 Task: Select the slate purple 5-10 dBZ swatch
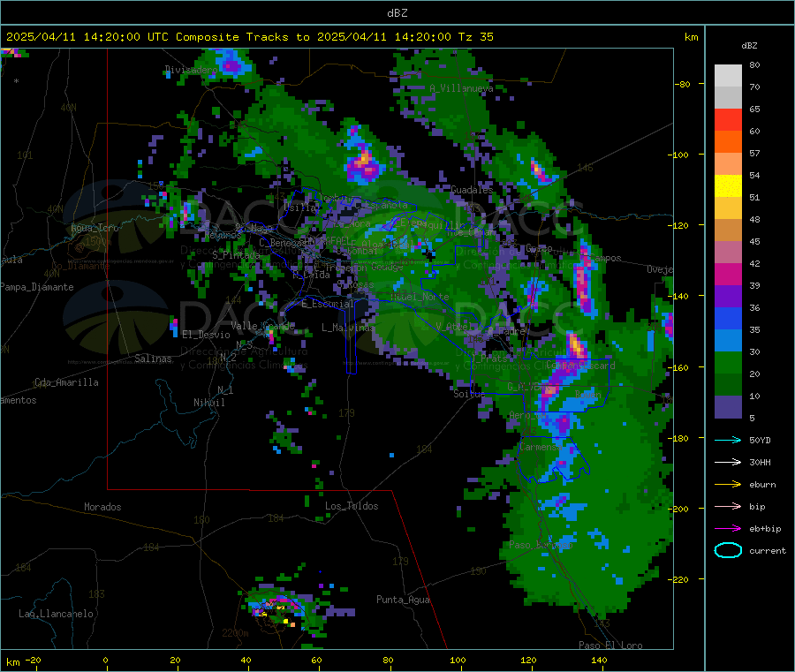pos(728,406)
